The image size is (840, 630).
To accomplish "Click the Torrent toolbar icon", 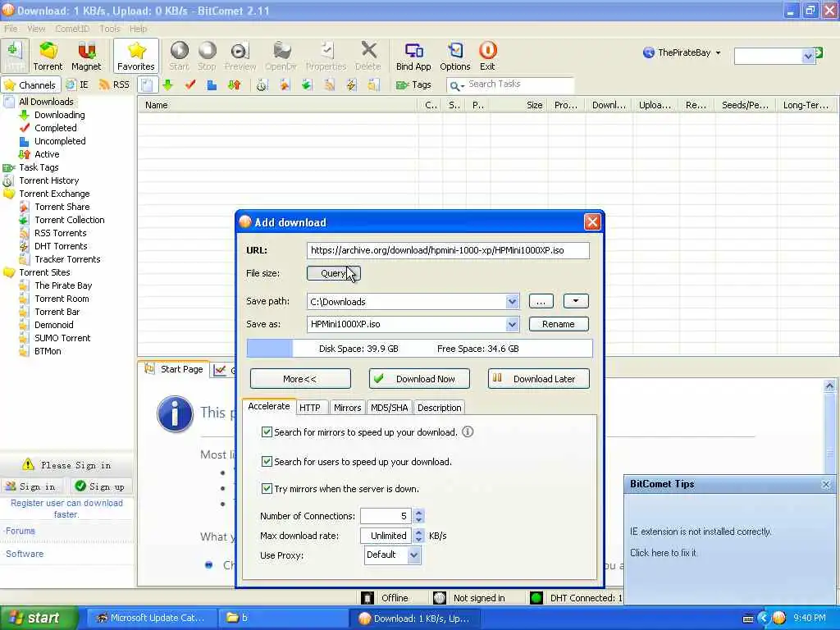I will point(48,56).
